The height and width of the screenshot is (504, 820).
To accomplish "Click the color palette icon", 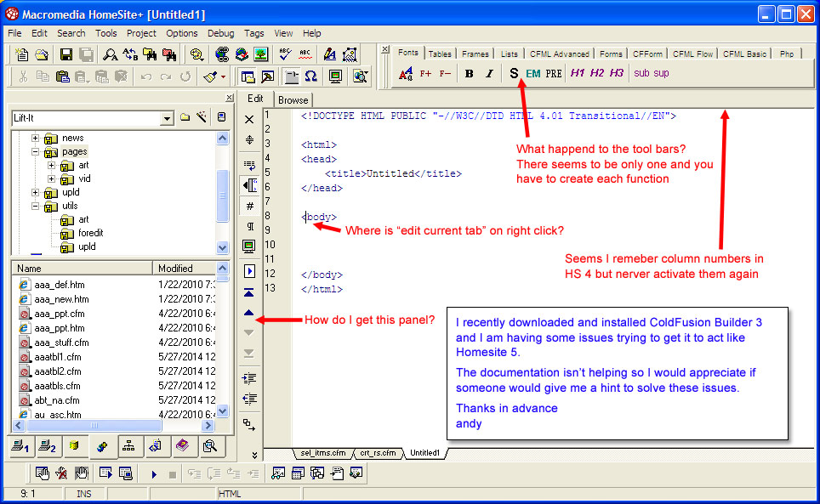I will tap(196, 54).
